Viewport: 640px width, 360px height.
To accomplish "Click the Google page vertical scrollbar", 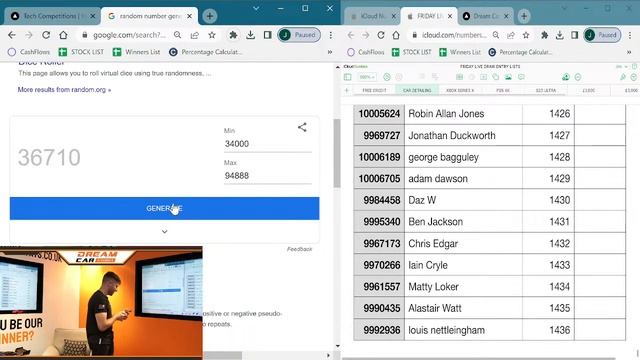I will pyautogui.click(x=337, y=154).
